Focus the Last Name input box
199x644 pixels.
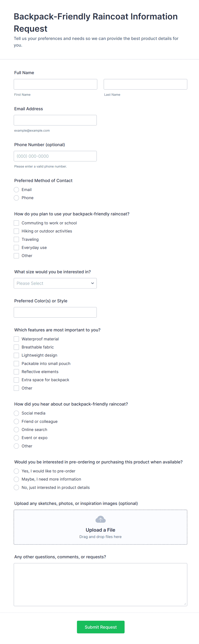(145, 84)
